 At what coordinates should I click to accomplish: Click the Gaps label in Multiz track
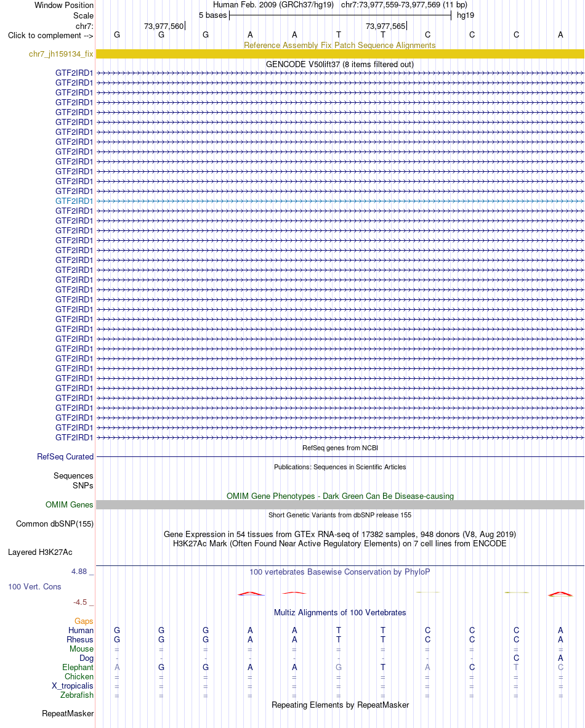(84, 621)
